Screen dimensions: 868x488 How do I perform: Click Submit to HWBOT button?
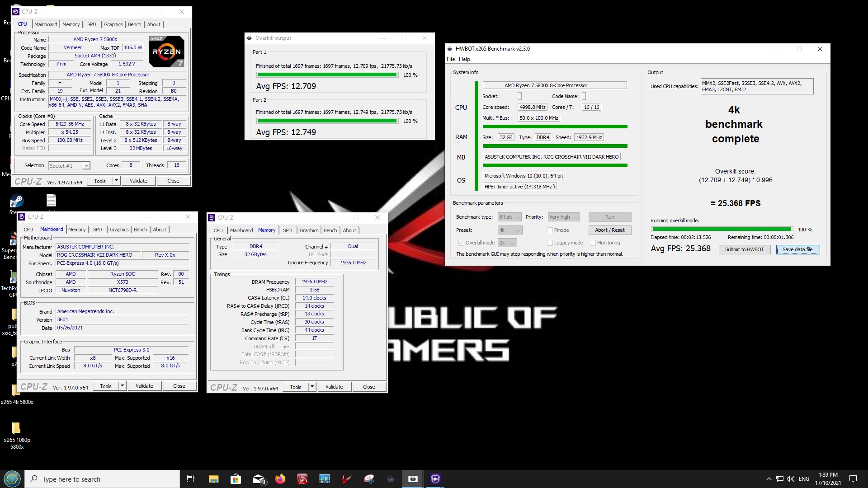tap(744, 249)
